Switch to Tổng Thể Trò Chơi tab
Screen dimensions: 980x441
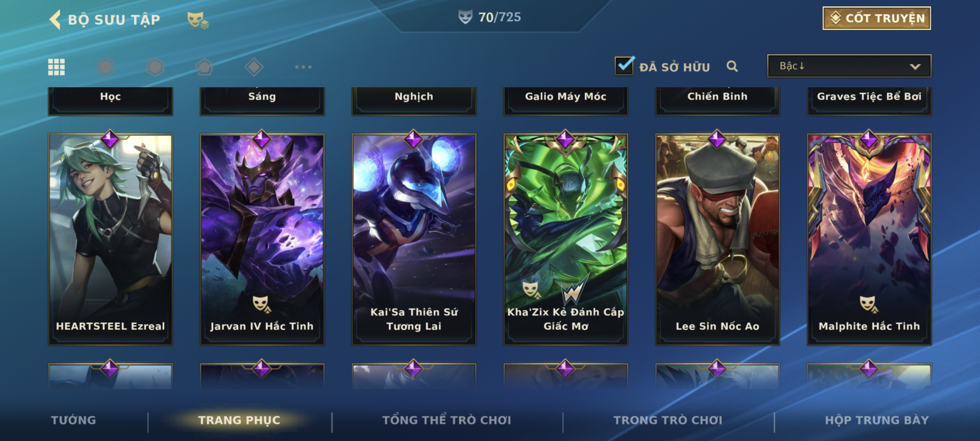[x=447, y=420]
